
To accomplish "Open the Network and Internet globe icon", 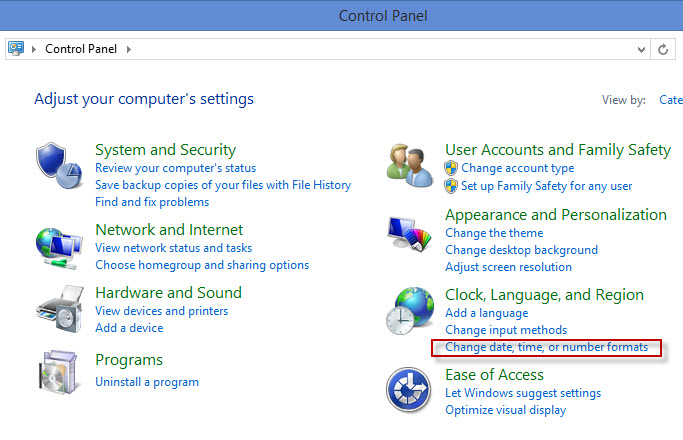I will [59, 248].
